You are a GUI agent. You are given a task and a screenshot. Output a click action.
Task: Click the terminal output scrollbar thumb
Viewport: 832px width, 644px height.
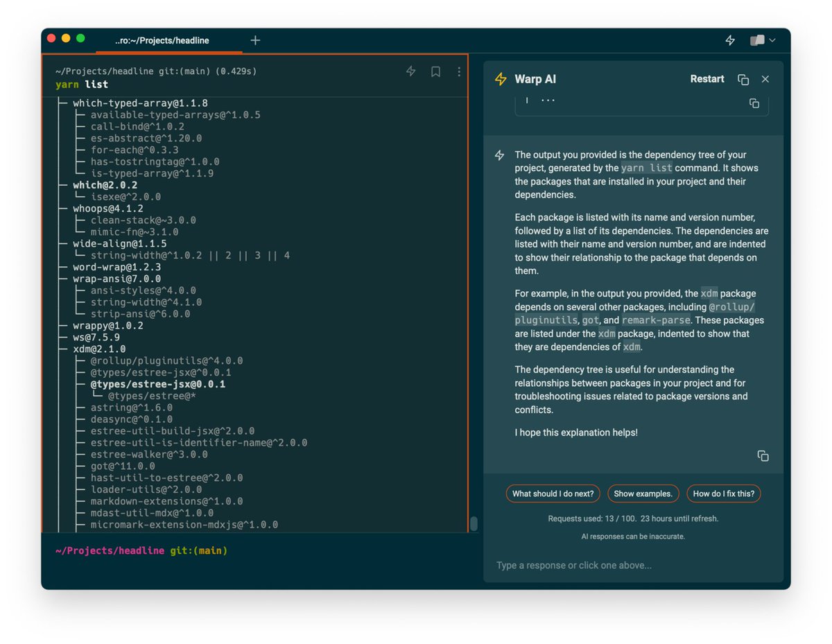474,523
